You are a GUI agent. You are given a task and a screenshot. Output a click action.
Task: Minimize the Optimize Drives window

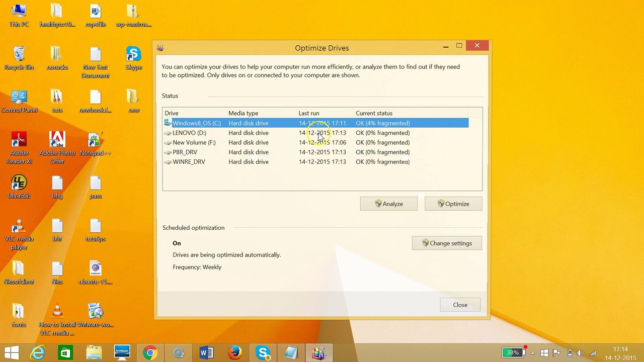click(446, 46)
